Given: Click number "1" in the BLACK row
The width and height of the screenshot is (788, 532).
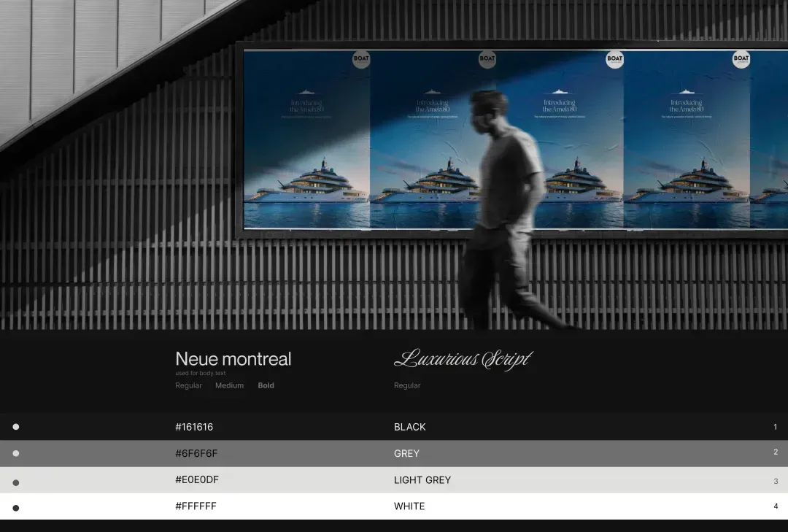Looking at the screenshot, I should [776, 427].
